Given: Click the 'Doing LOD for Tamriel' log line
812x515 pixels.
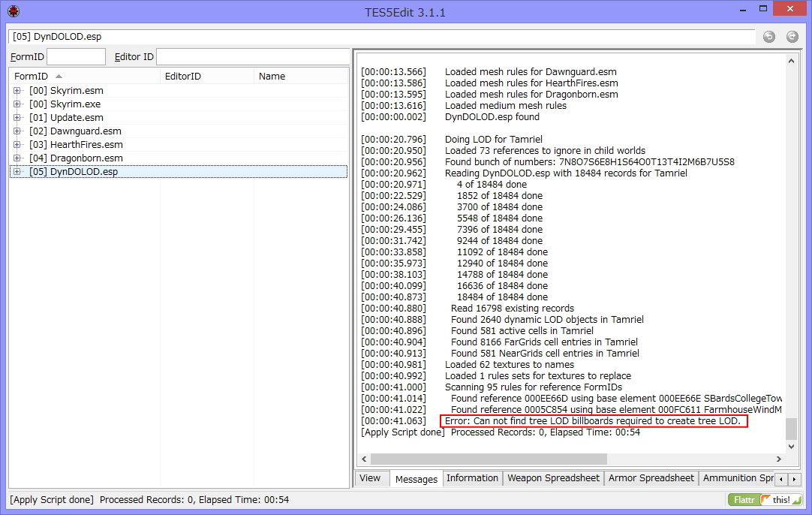Looking at the screenshot, I should pyautogui.click(x=494, y=140).
